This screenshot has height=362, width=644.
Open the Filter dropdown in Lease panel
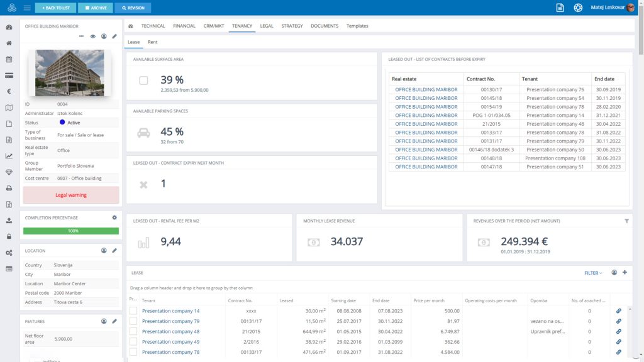click(592, 273)
